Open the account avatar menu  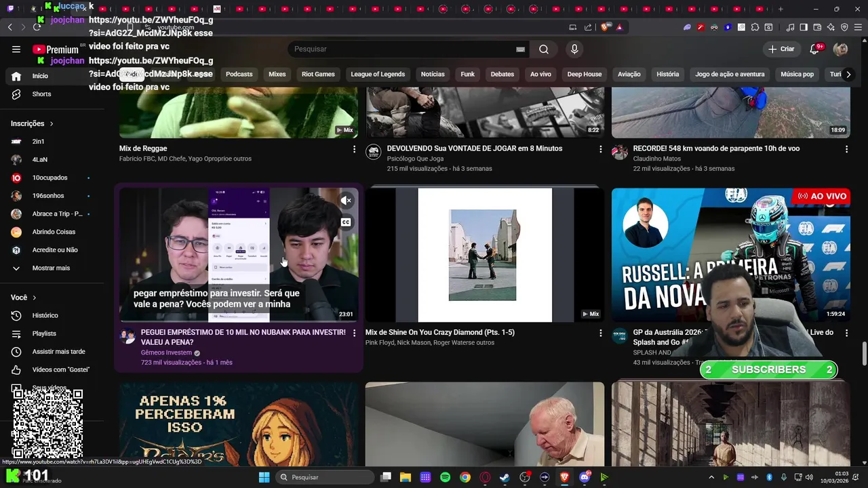[840, 49]
